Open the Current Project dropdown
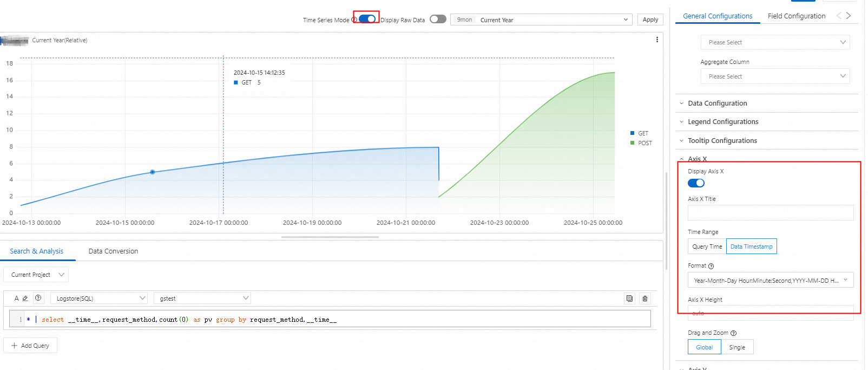Image resolution: width=868 pixels, height=370 pixels. pos(36,275)
